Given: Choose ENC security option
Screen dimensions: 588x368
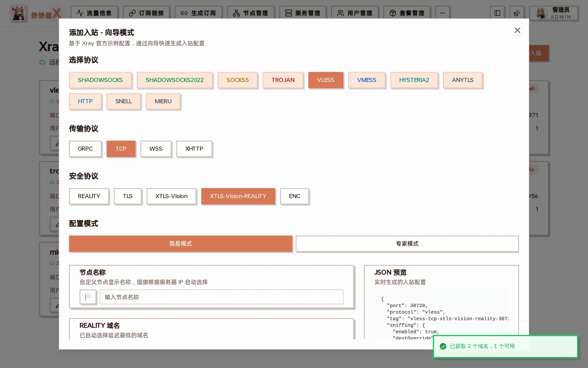Looking at the screenshot, I should tap(294, 196).
